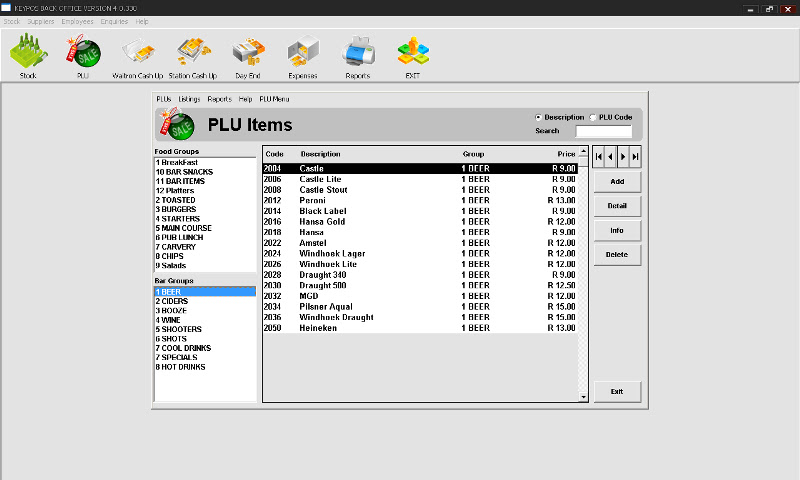Screen dimensions: 800x480
Task: Select the Windhoek Lager item row
Action: point(420,254)
